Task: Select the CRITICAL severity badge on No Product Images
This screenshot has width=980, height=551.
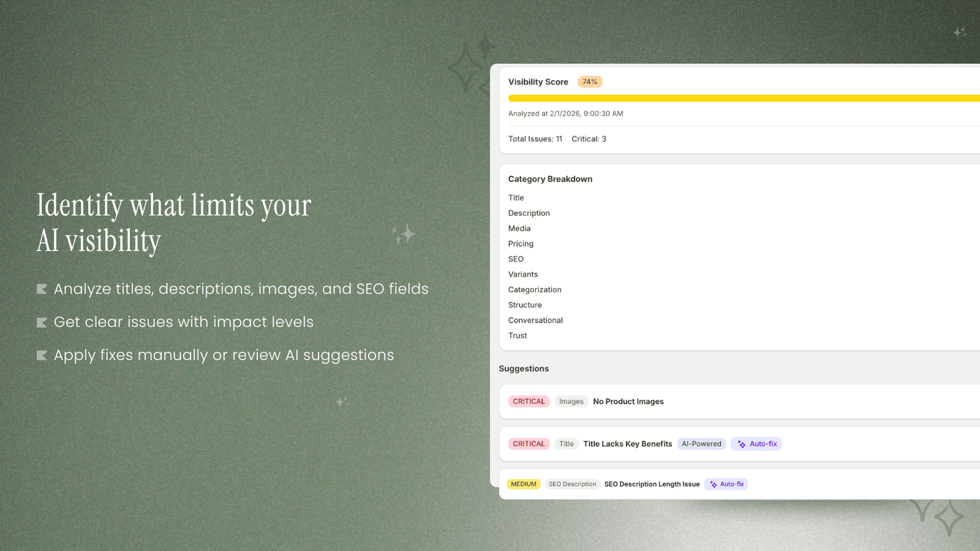Action: tap(529, 401)
